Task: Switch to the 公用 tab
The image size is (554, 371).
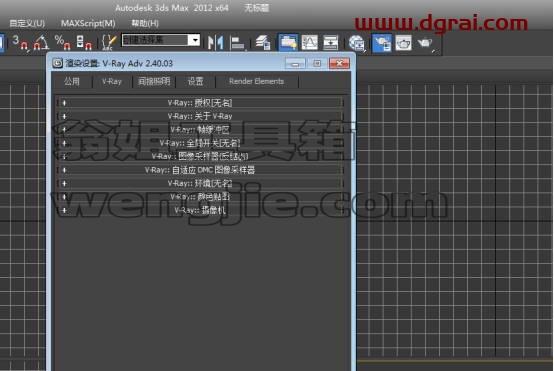Action: click(x=72, y=82)
